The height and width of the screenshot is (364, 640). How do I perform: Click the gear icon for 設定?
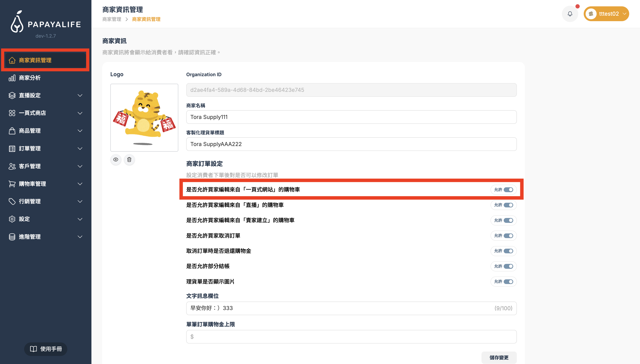pyautogui.click(x=12, y=219)
